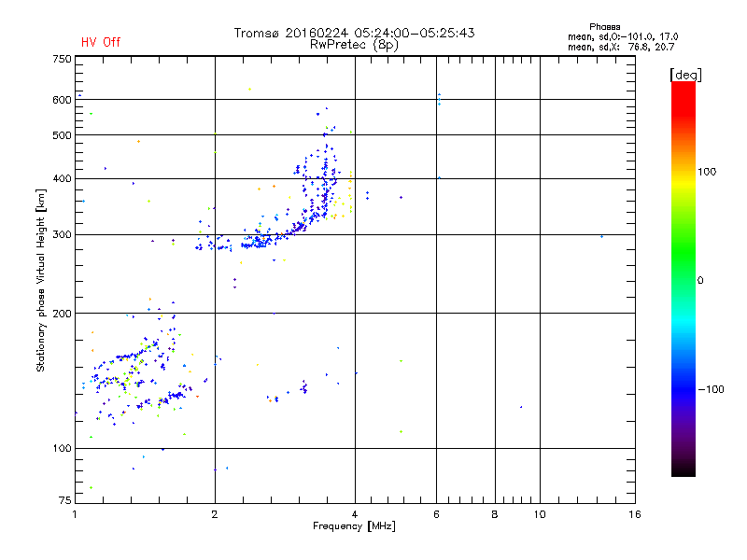
Task: Click the x-axis label 2
Action: [x=215, y=514]
